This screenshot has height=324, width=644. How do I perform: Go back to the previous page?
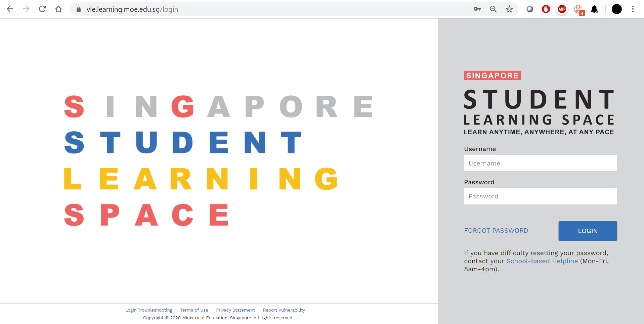(x=10, y=9)
